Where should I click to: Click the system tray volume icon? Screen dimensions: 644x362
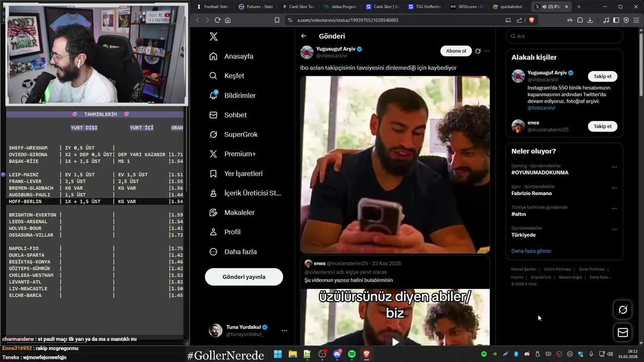[610, 354]
